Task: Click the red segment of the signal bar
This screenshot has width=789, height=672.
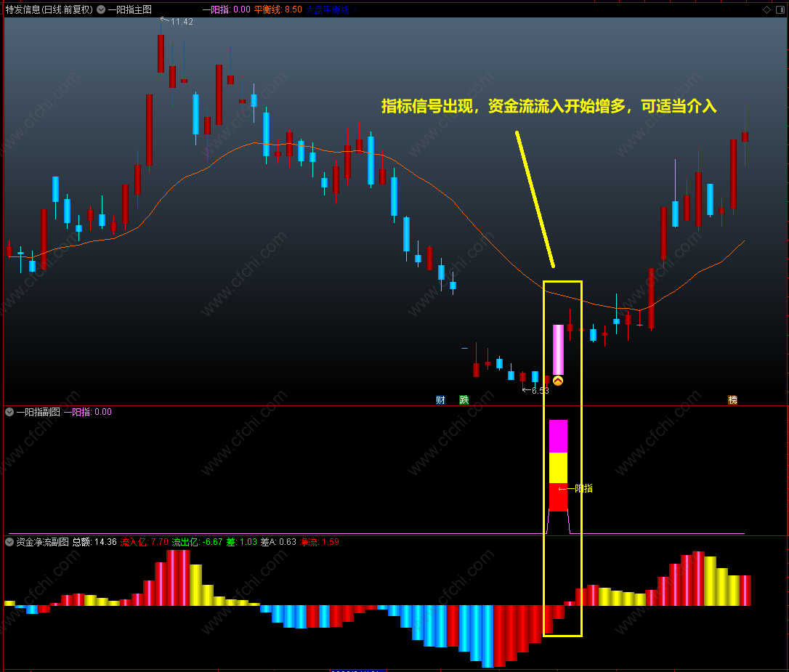Action: coord(558,498)
